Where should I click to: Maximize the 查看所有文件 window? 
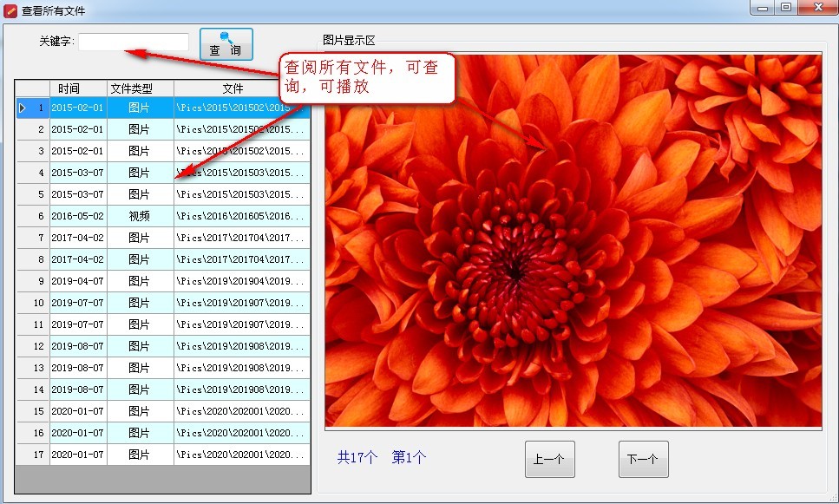[786, 8]
